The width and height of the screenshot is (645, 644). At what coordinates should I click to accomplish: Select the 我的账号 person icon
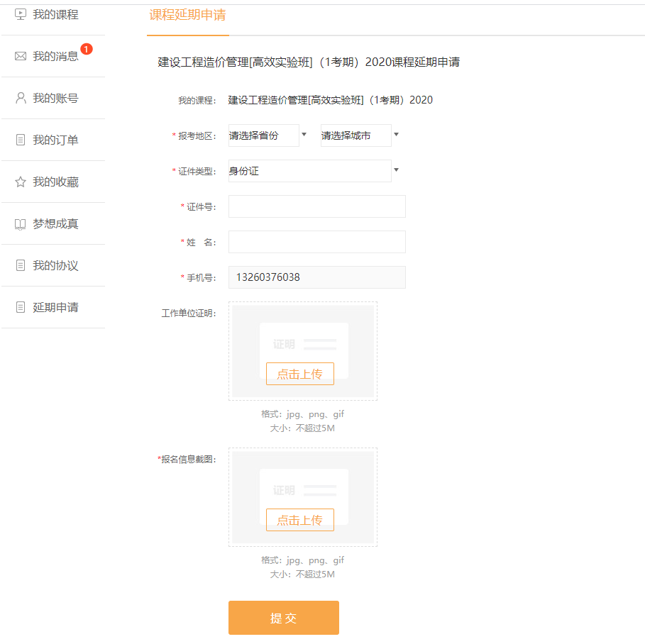pyautogui.click(x=20, y=97)
